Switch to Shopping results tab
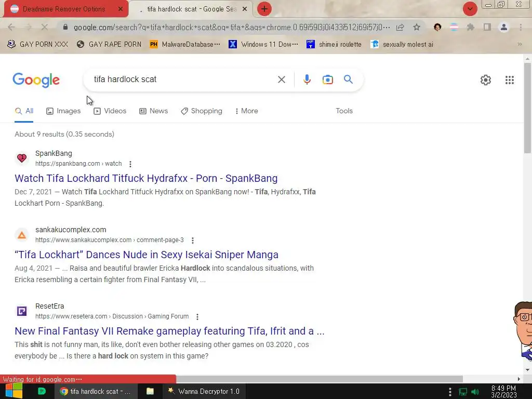Image resolution: width=532 pixels, height=399 pixels. click(x=202, y=111)
